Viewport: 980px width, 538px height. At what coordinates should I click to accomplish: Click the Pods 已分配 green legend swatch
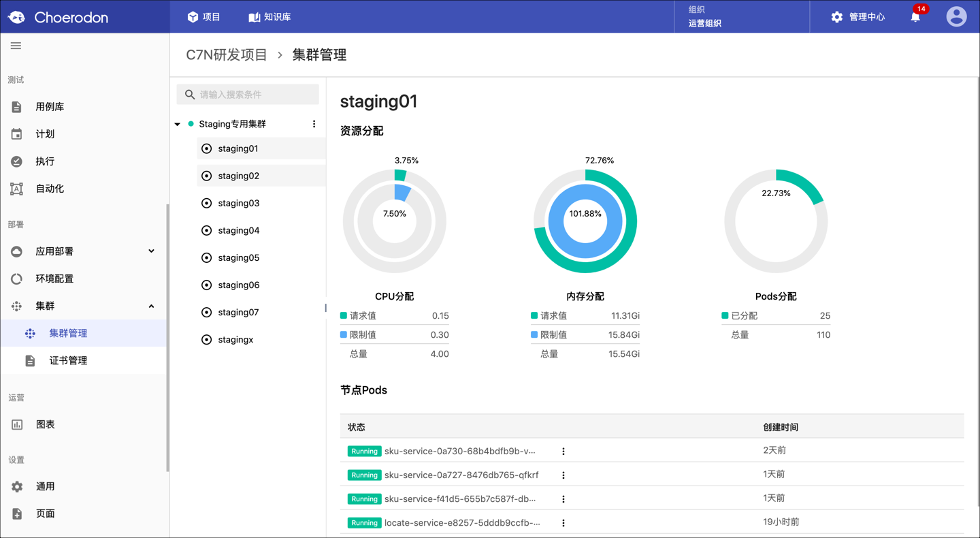[725, 315]
